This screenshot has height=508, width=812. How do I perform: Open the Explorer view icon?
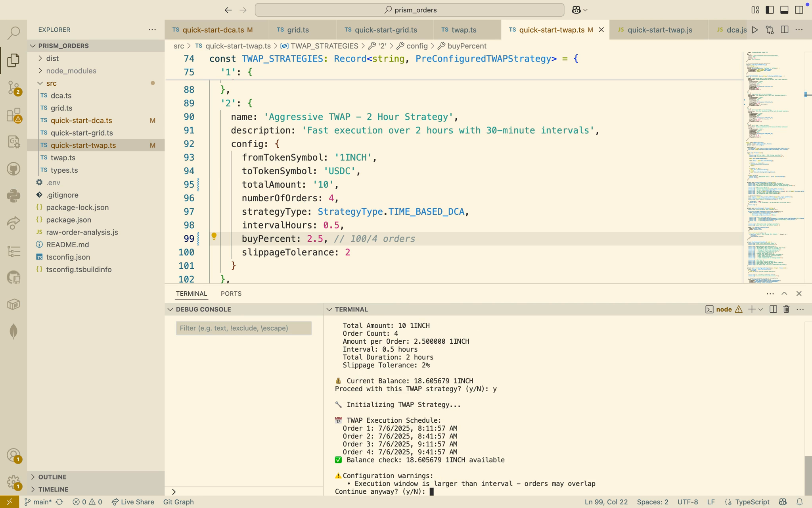pyautogui.click(x=13, y=60)
